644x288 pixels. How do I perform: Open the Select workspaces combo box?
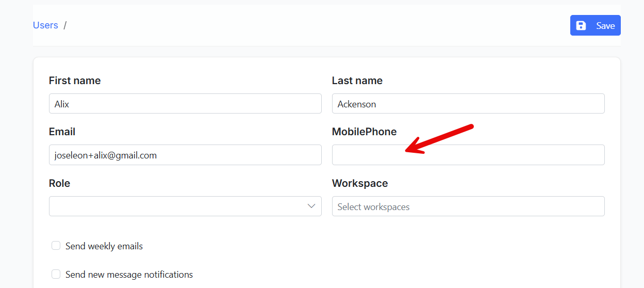(468, 206)
